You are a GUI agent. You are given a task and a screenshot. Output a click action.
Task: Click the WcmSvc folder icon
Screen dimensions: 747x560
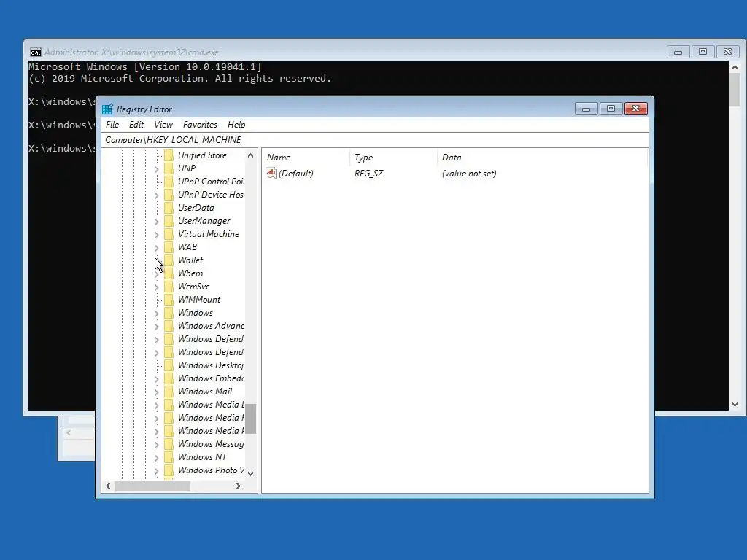[169, 286]
